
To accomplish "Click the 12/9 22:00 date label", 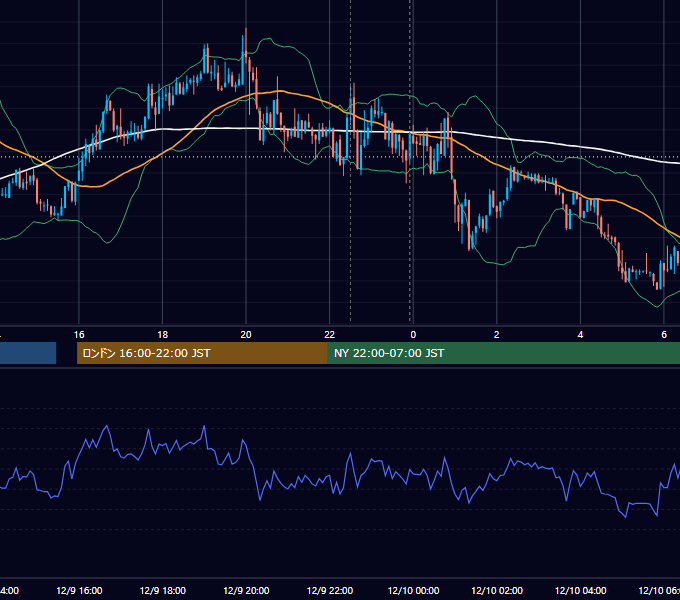I will [330, 590].
